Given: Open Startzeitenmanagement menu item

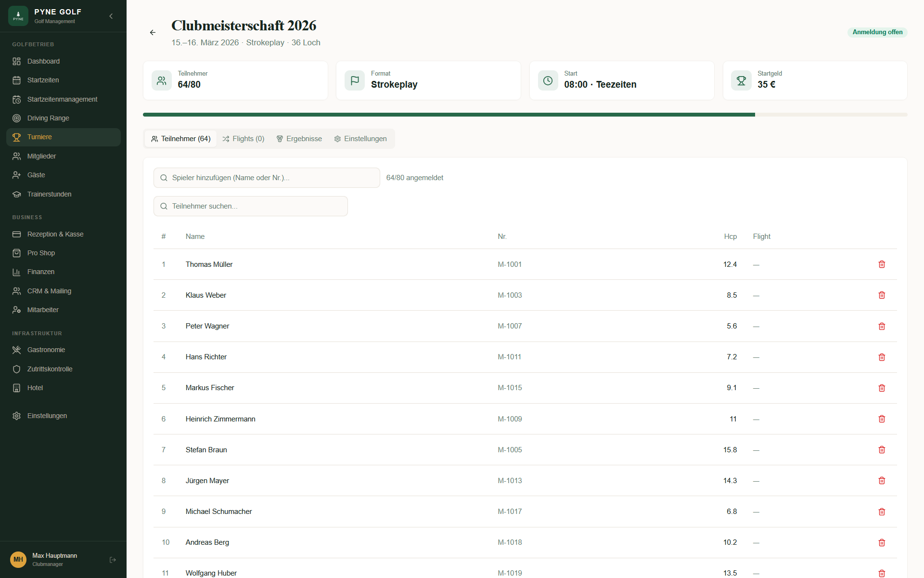Looking at the screenshot, I should click(62, 99).
